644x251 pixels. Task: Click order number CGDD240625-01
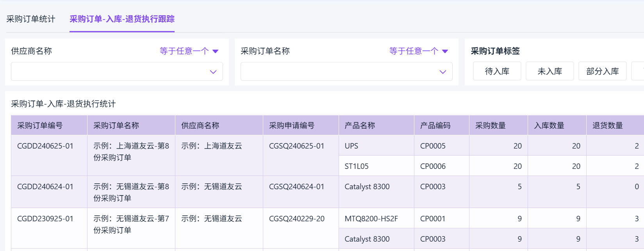pyautogui.click(x=45, y=146)
